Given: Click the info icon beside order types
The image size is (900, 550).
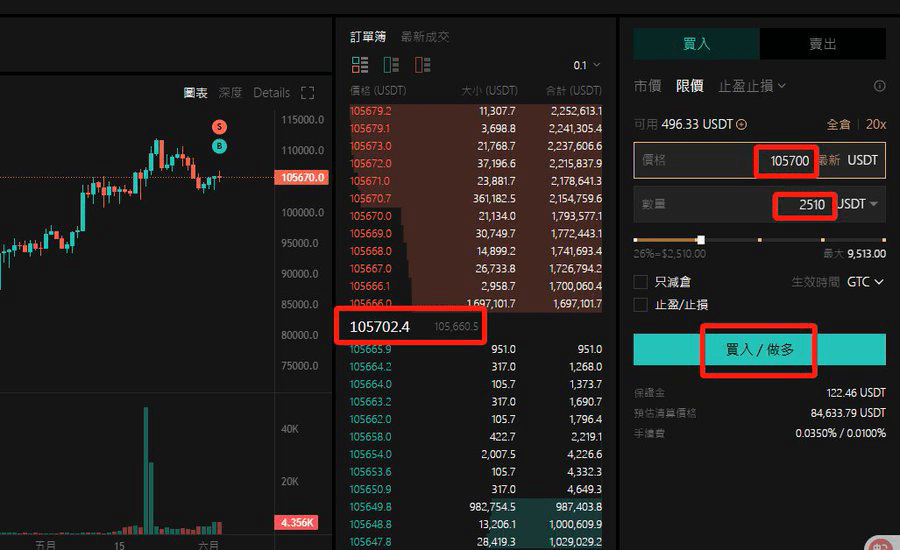Looking at the screenshot, I should coord(879,86).
